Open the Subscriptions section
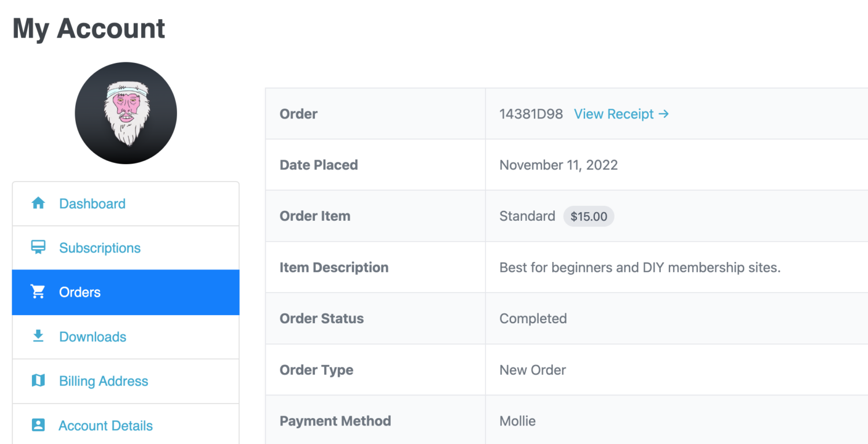 tap(126, 248)
